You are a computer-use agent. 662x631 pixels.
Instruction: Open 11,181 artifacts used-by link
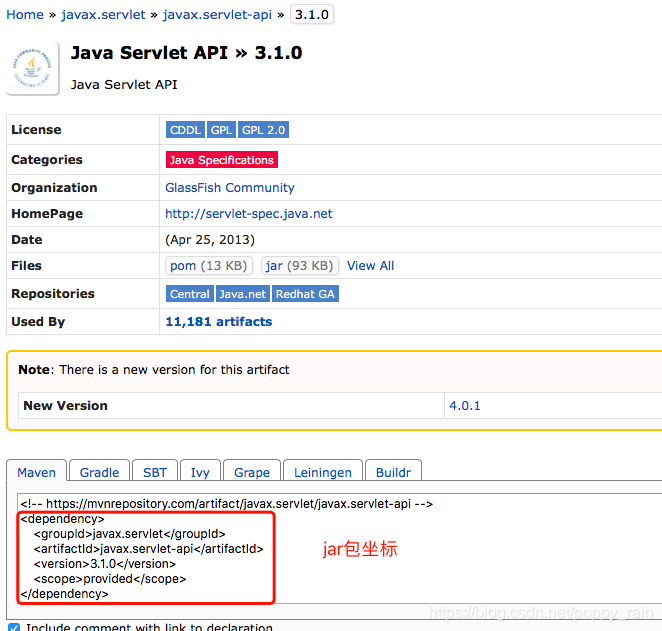tap(219, 322)
